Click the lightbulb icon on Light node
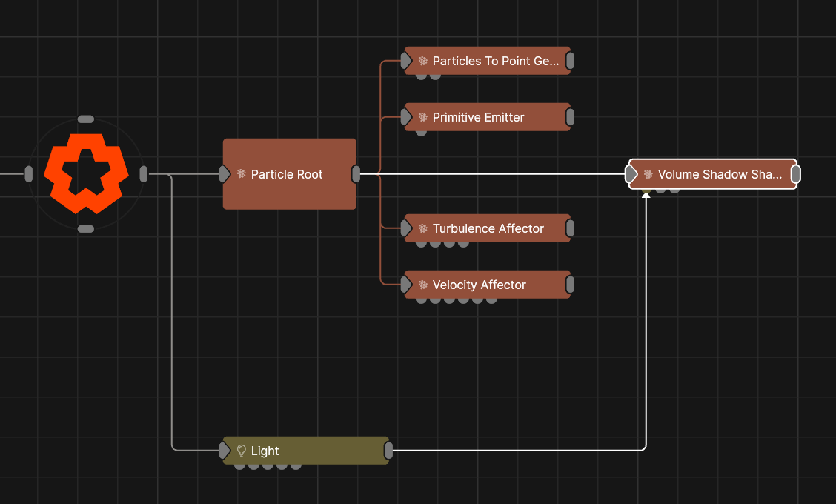 tap(241, 451)
